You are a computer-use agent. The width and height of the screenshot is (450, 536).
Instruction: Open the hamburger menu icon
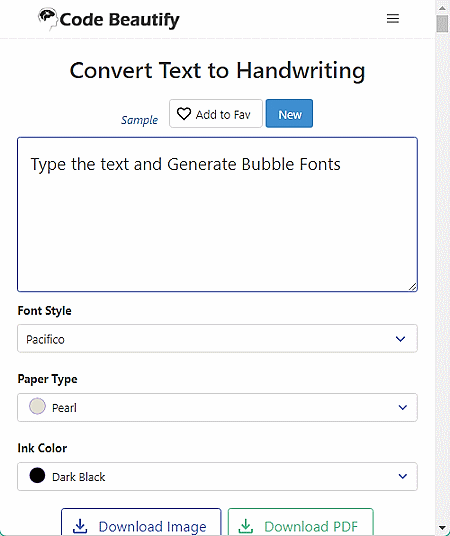click(393, 18)
